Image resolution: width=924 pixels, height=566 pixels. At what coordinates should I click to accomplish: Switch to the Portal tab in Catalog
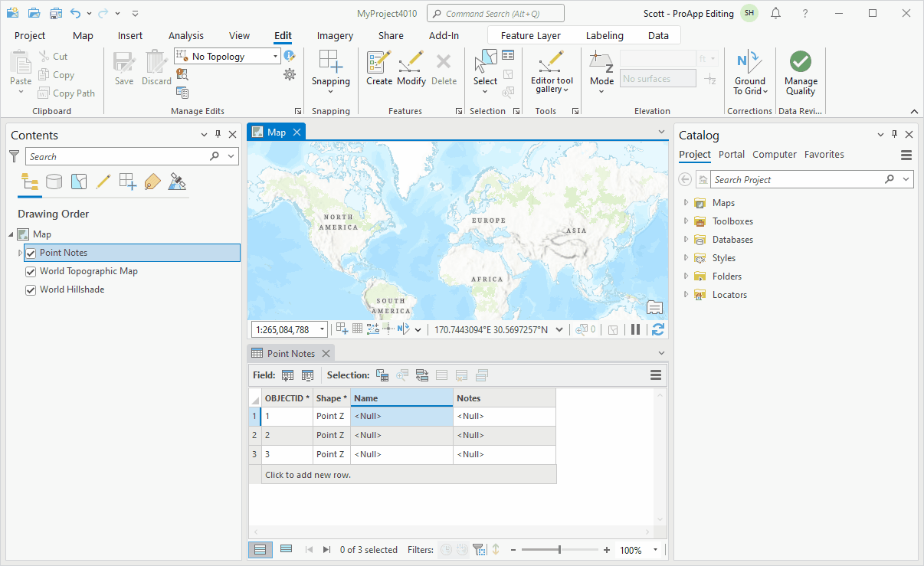tap(731, 154)
